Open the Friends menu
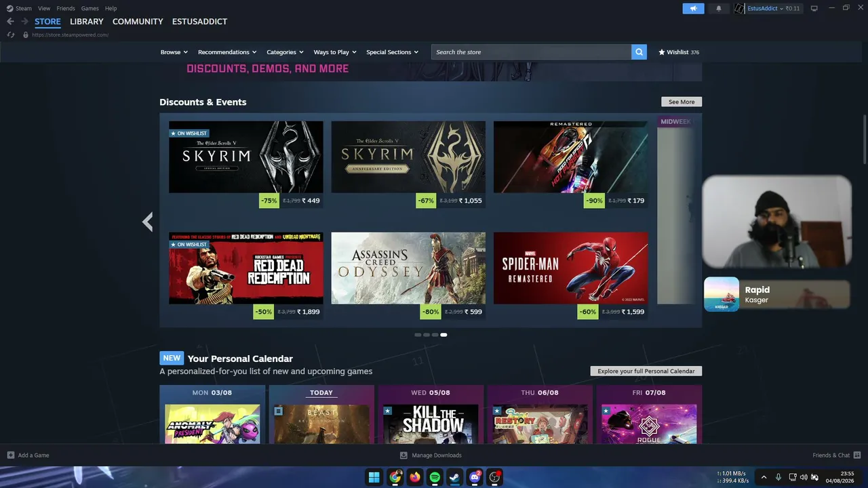This screenshot has height=488, width=868. (x=66, y=8)
